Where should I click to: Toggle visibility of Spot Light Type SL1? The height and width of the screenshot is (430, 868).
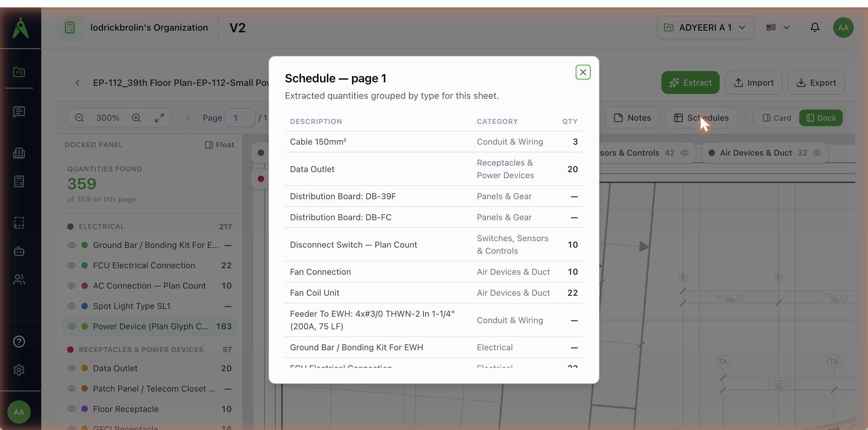[x=71, y=306]
